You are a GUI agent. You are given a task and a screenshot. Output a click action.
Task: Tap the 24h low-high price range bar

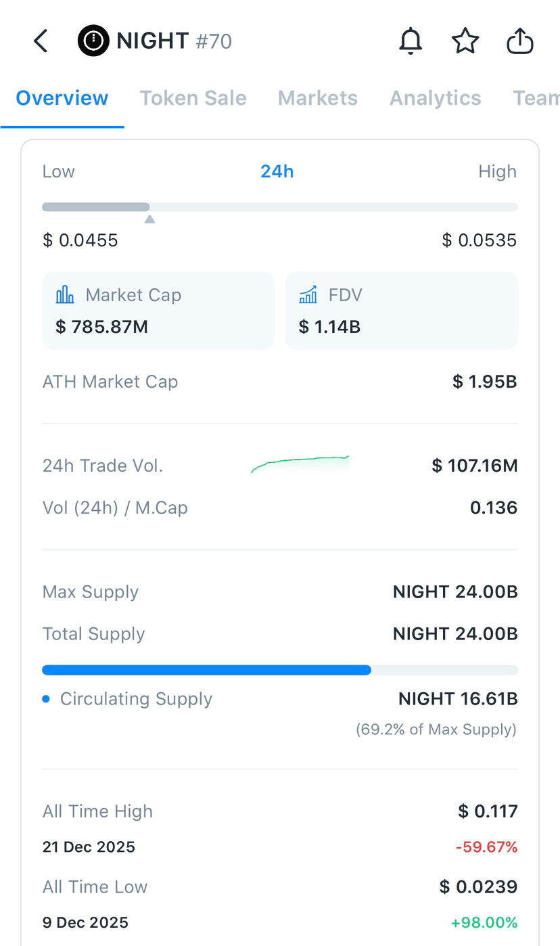280,207
